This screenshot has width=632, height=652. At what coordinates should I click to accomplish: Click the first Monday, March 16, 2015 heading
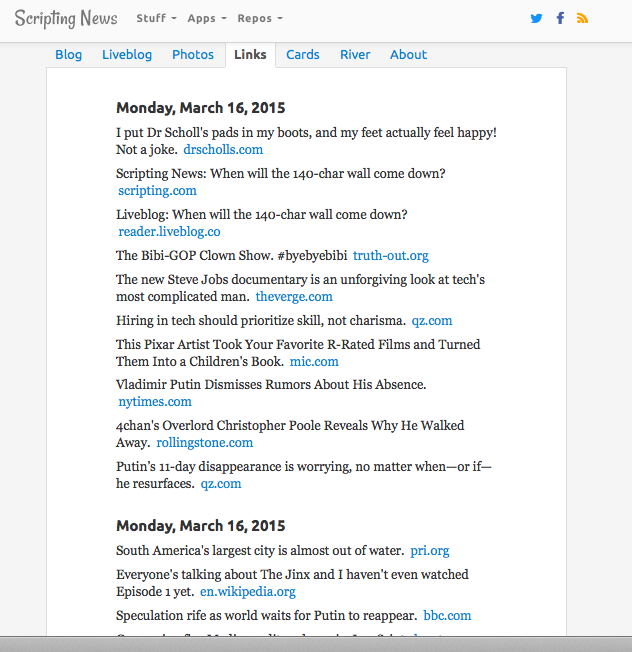(201, 108)
